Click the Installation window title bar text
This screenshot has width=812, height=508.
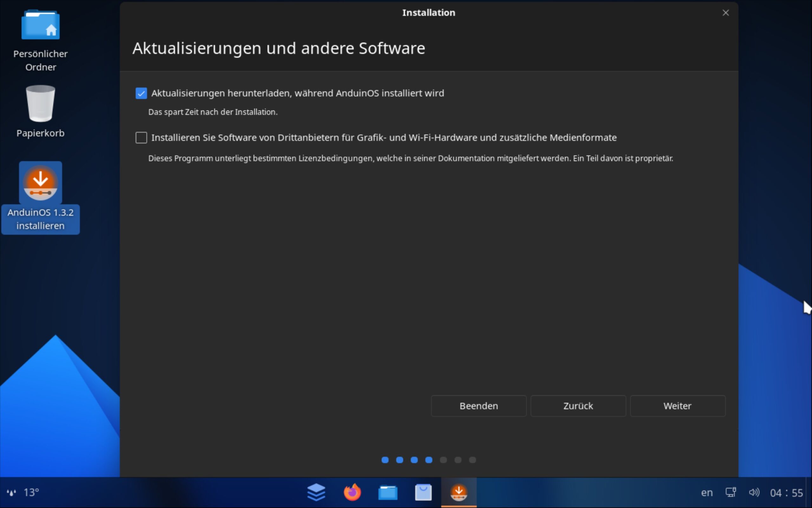point(429,13)
